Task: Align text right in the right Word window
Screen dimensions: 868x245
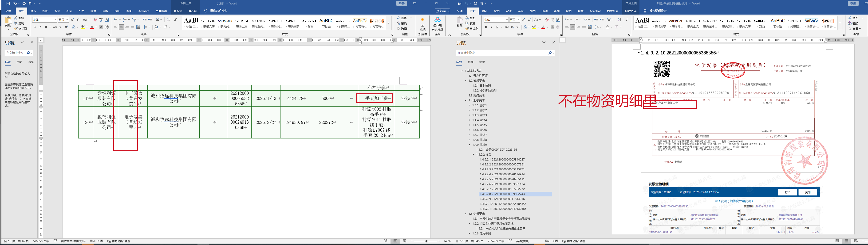Action: (578, 27)
